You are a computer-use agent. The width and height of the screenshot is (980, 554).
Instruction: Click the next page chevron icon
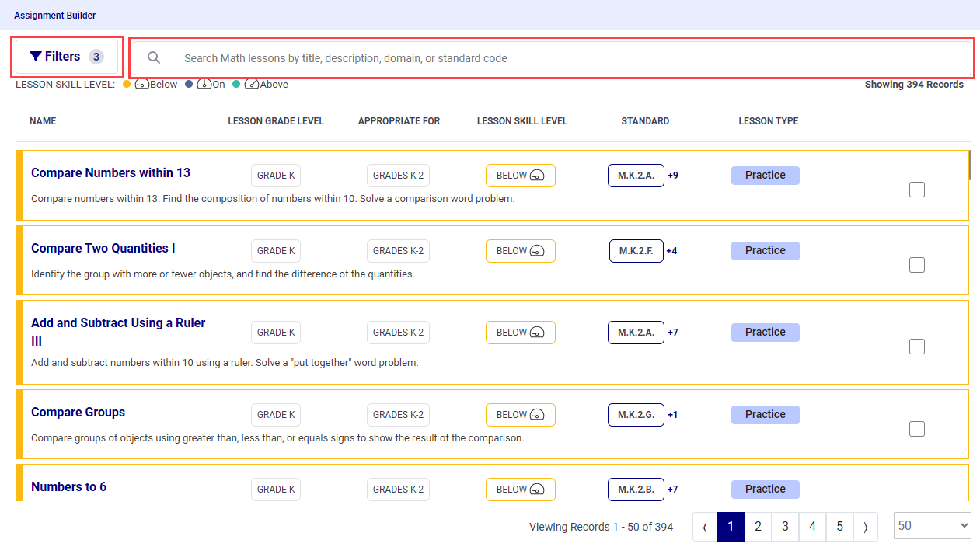pos(866,526)
